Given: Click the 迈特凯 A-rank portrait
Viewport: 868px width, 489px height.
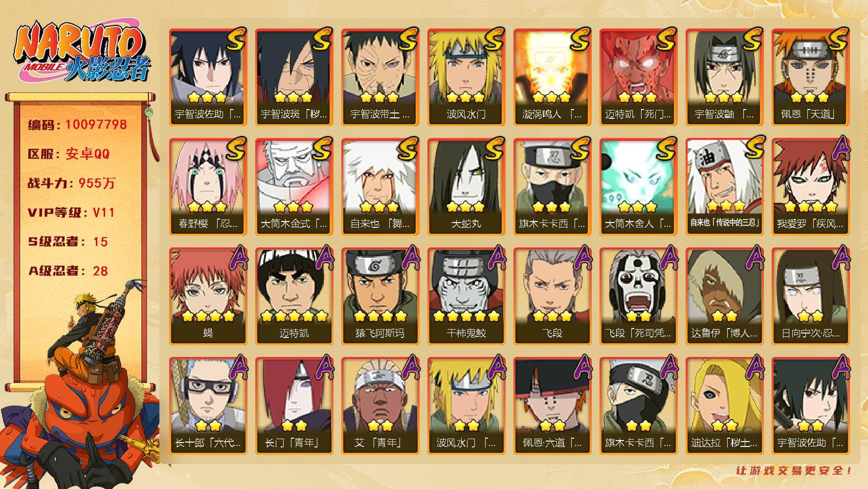Looking at the screenshot, I should pos(294,296).
